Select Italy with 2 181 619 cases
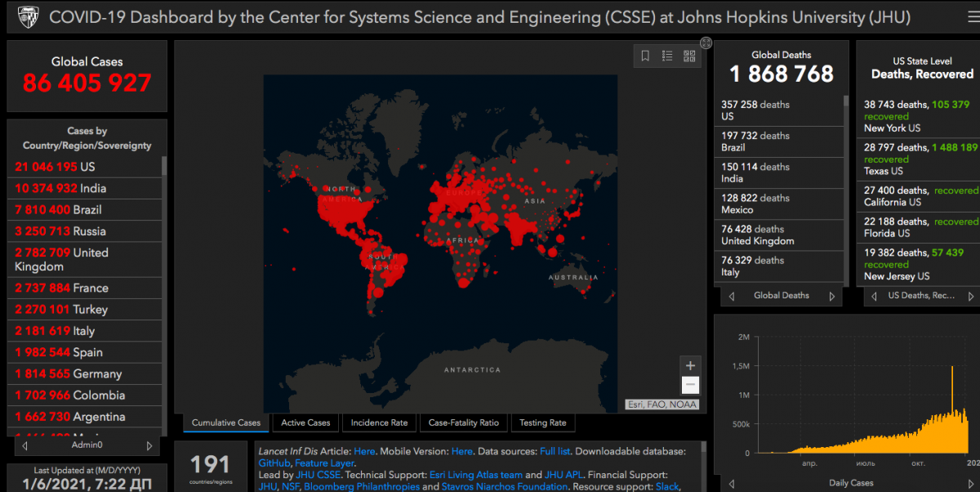This screenshot has height=492, width=980. click(x=85, y=331)
